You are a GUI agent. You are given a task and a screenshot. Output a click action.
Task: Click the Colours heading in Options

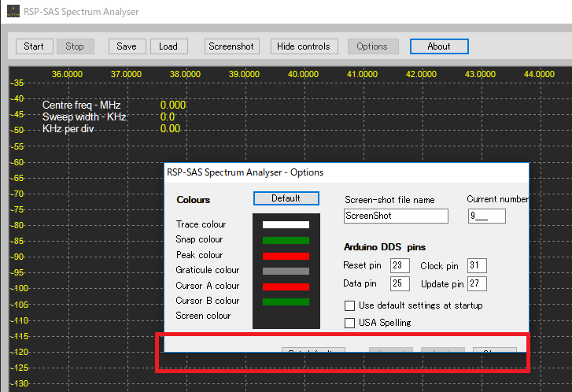click(194, 200)
